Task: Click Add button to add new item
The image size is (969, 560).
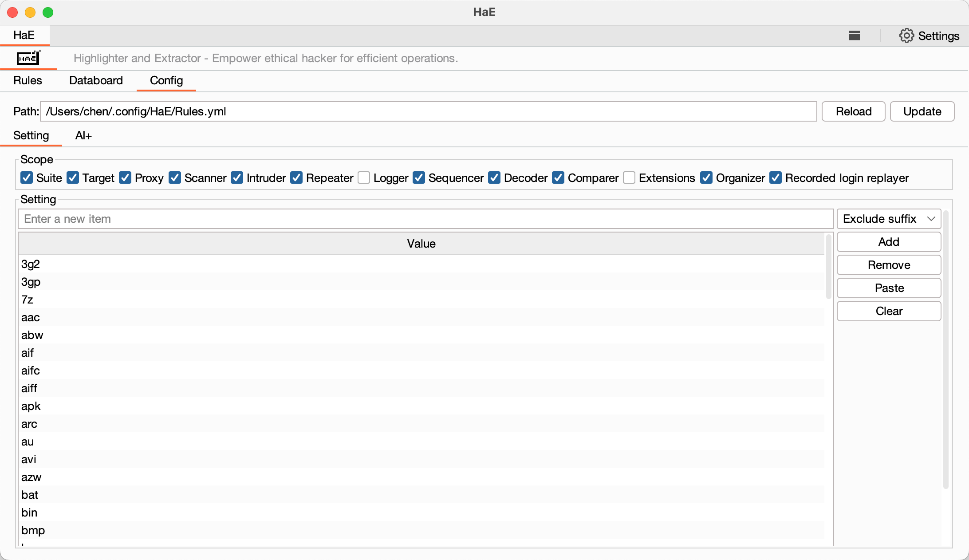Action: (889, 241)
